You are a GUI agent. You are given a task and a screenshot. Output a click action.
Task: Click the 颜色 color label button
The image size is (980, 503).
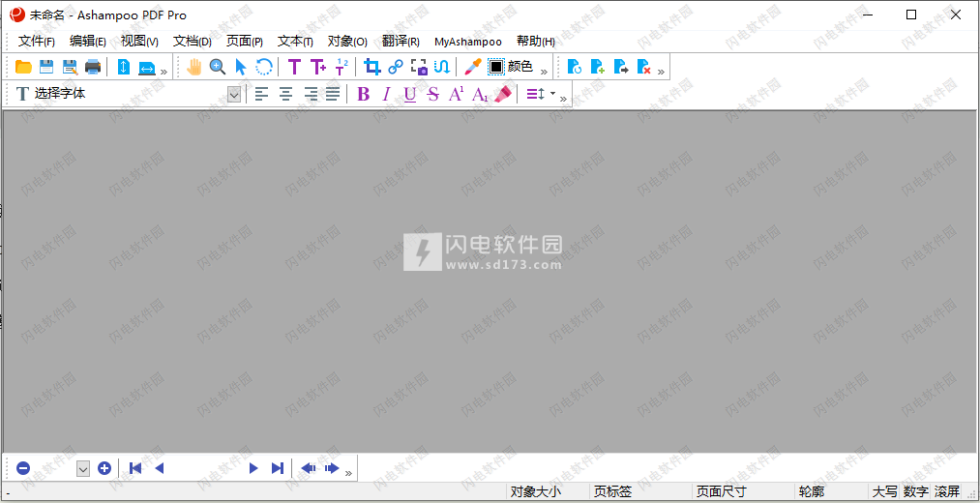[520, 67]
